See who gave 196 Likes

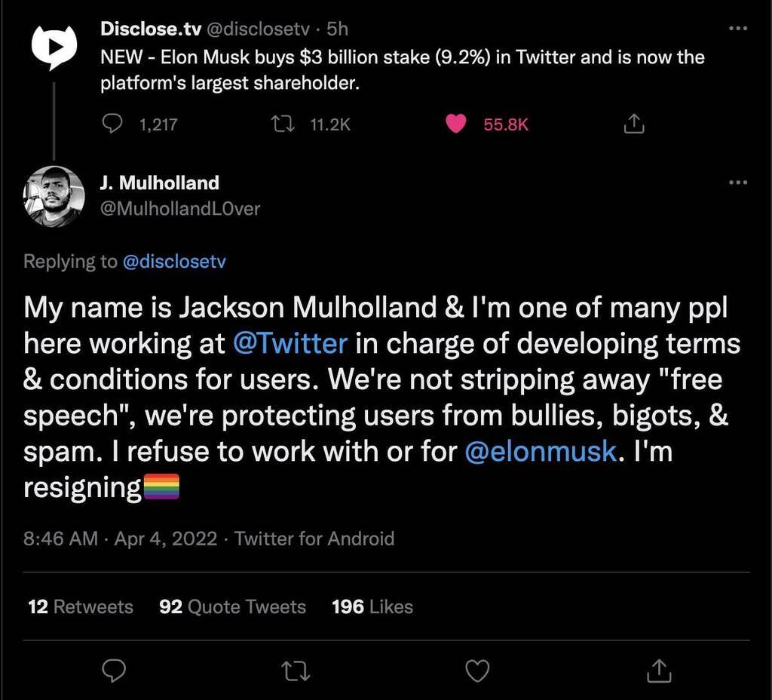pos(372,606)
